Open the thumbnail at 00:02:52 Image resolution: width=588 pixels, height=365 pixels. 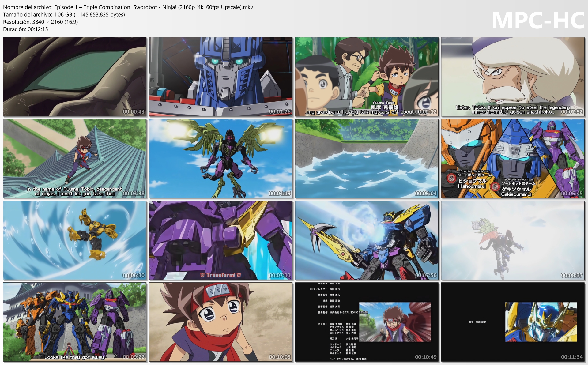click(513, 77)
